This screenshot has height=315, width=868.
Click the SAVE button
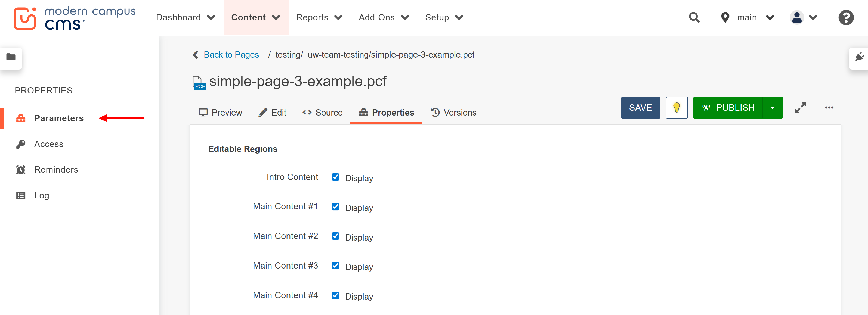[x=640, y=108]
